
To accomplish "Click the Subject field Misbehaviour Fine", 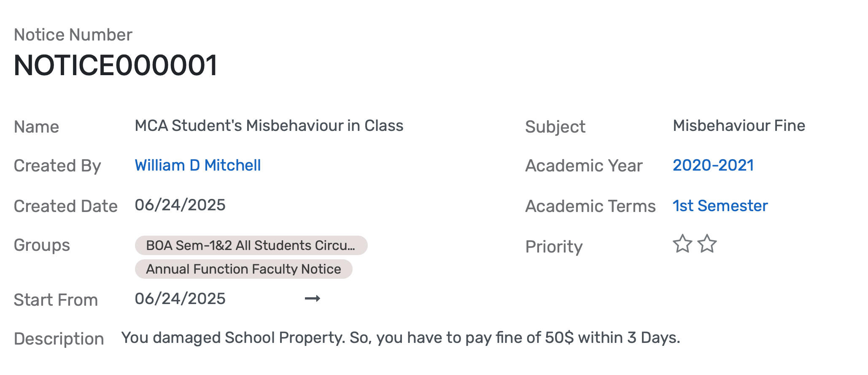I will [739, 126].
